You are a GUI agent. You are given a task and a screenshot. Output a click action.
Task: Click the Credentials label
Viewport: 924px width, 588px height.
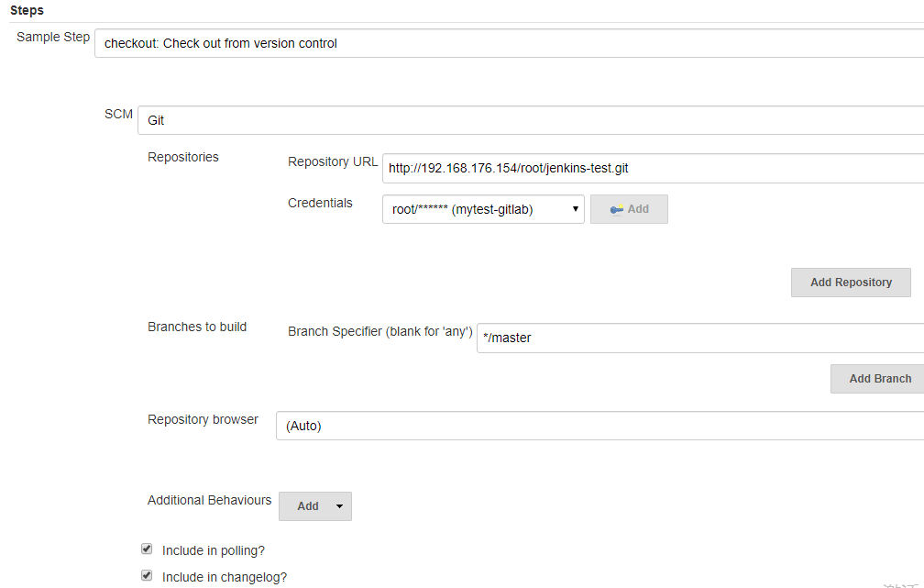click(320, 203)
